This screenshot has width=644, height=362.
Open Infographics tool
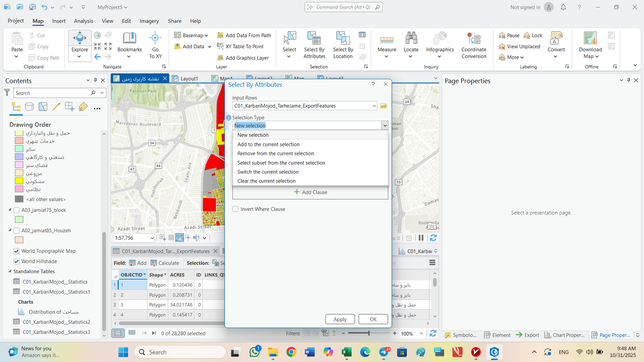point(440,45)
